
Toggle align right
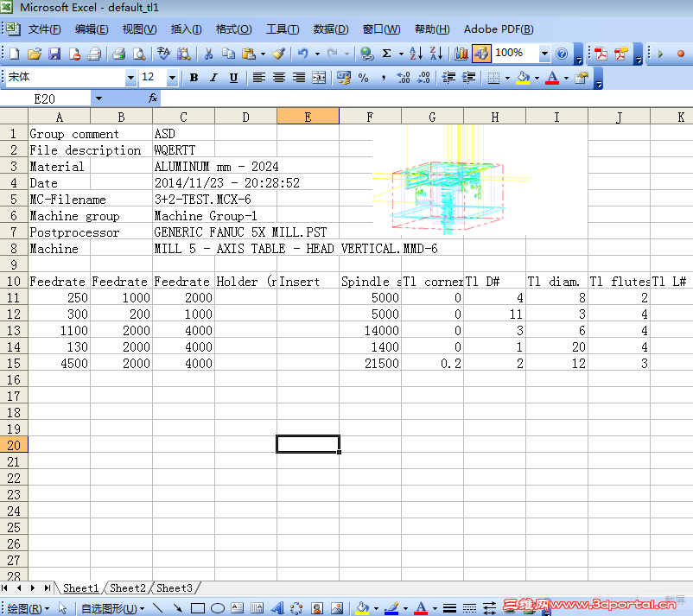pyautogui.click(x=299, y=79)
